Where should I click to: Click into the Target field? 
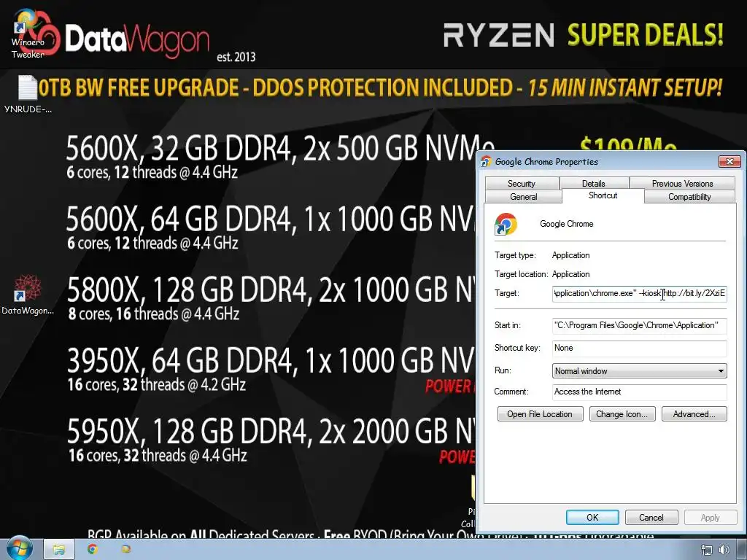click(x=639, y=293)
